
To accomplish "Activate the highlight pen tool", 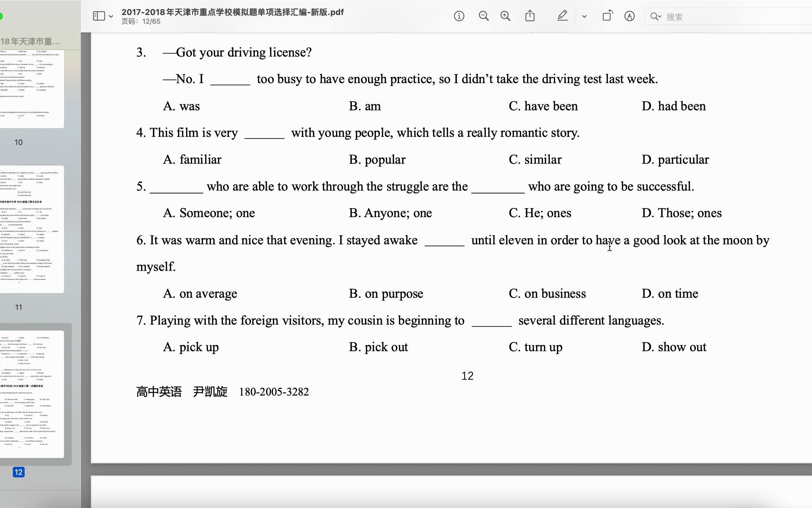I will point(563,16).
